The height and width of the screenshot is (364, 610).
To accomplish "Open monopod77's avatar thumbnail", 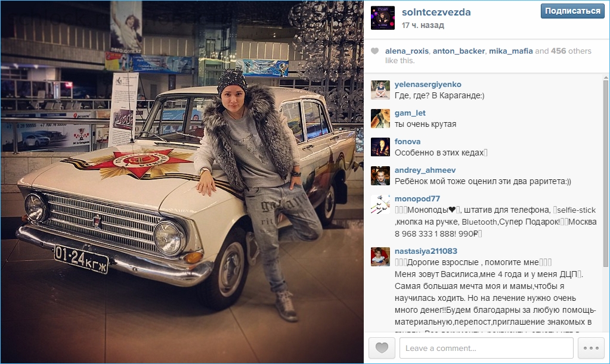I will pyautogui.click(x=380, y=204).
